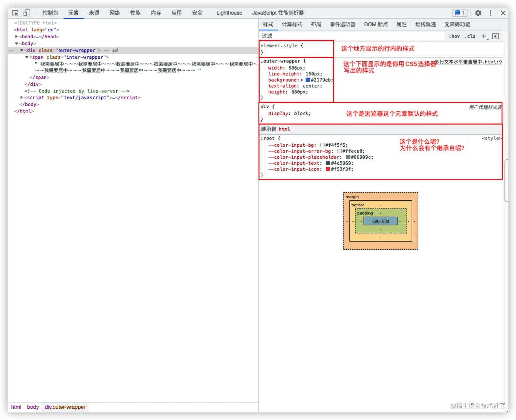Open the 属性 sub-tab
Screen dimensions: 516x420
tap(402, 25)
